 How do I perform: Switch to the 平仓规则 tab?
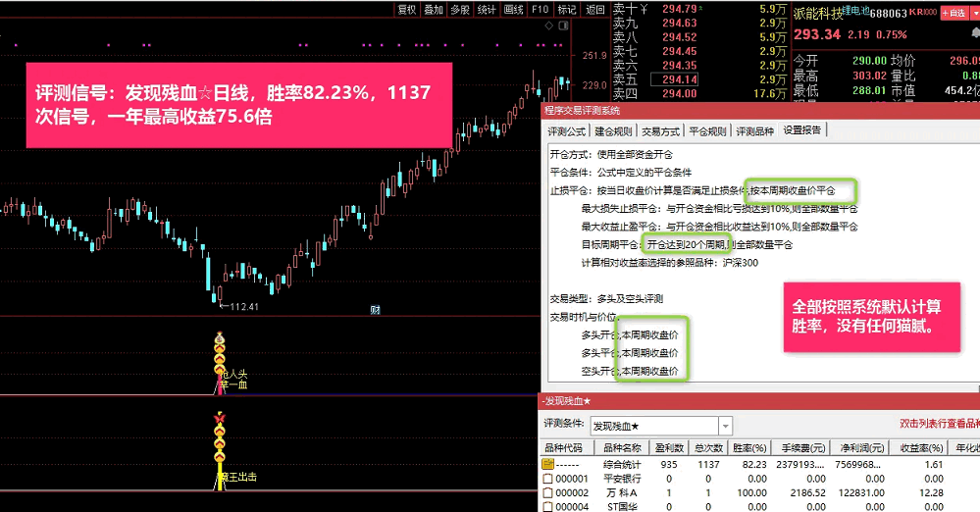(707, 131)
